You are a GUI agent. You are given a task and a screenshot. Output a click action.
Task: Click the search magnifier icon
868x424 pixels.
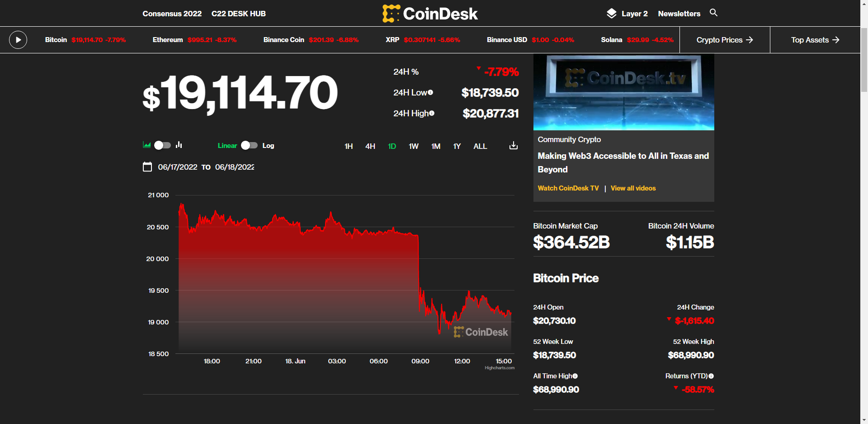[713, 13]
